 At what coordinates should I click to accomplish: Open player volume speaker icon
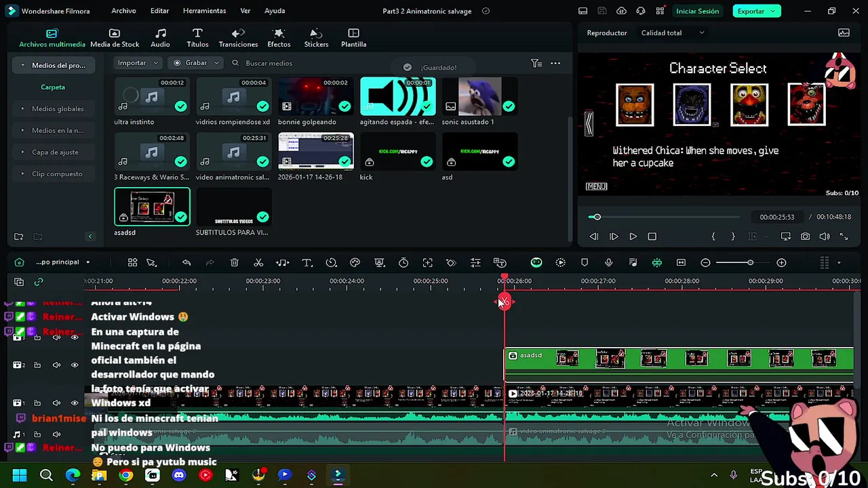click(825, 237)
